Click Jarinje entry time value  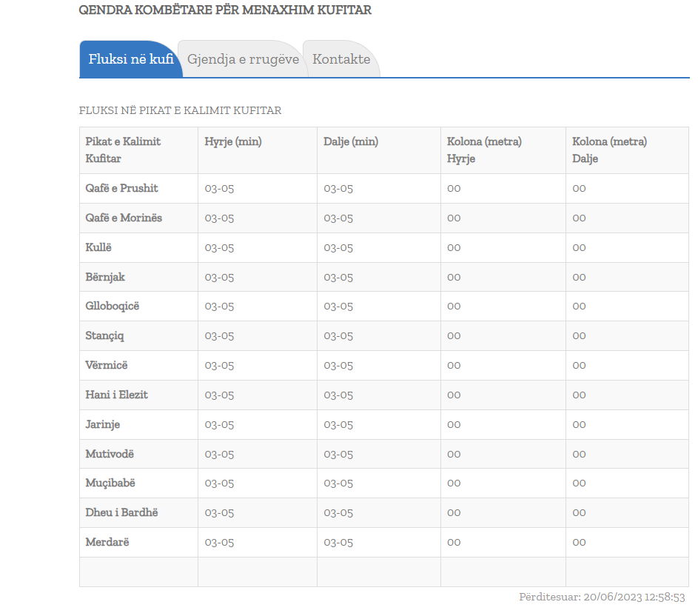tap(220, 424)
